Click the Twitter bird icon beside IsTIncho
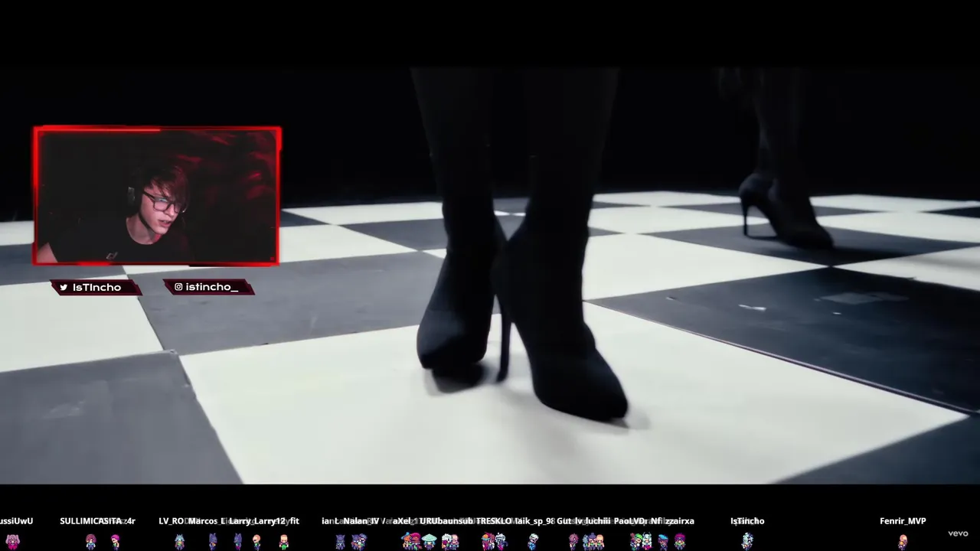The height and width of the screenshot is (551, 980). pyautogui.click(x=64, y=288)
